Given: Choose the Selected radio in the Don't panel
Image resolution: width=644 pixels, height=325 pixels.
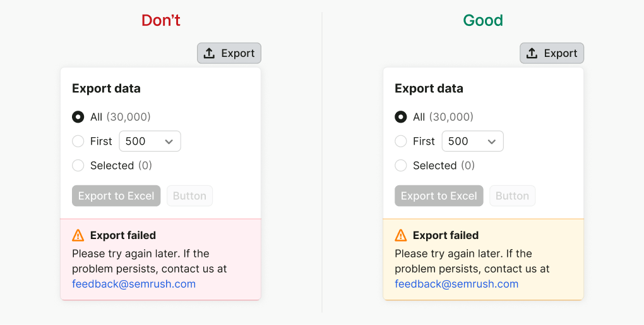Looking at the screenshot, I should click(x=78, y=166).
